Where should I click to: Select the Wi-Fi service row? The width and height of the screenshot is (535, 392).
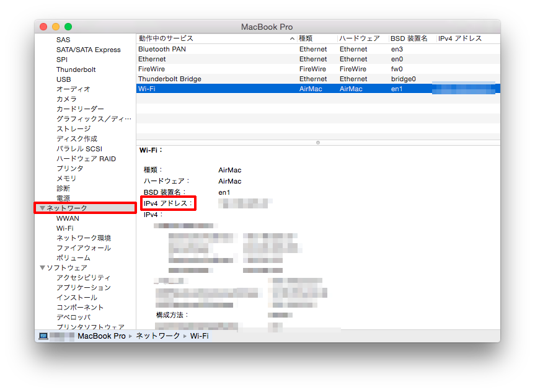(318, 89)
